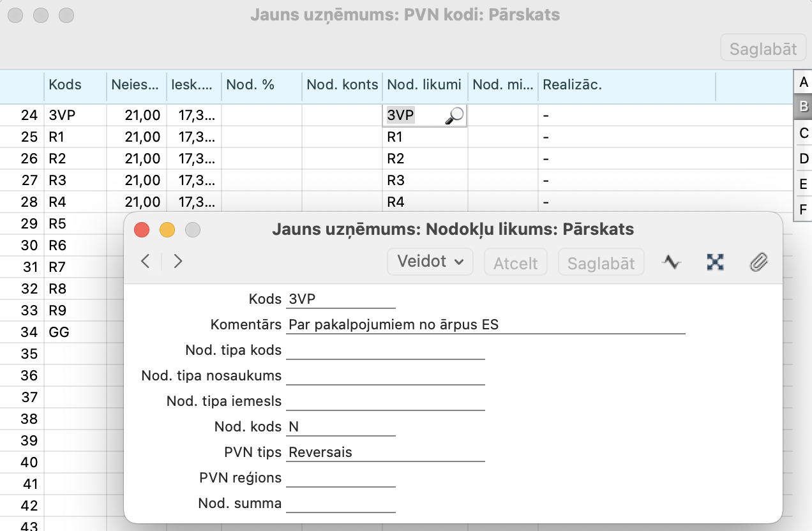Click the paperclip attachments icon

coord(758,262)
